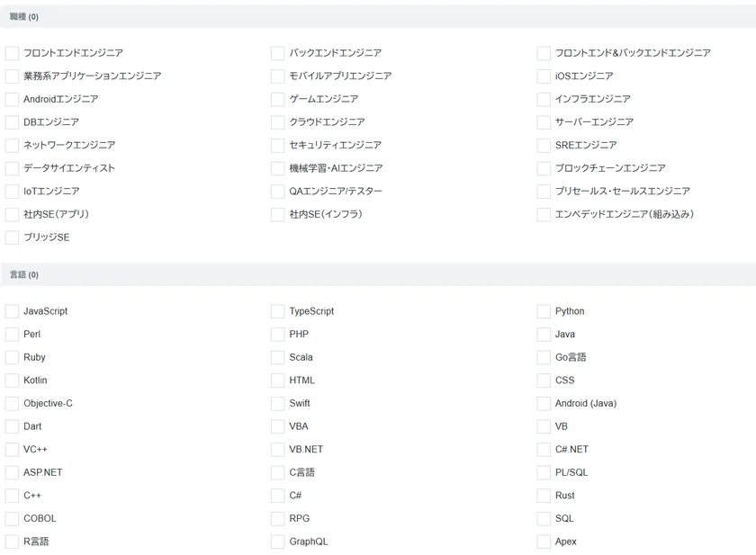The height and width of the screenshot is (555, 756).
Task: Select SREエンジニア from job types
Action: tap(544, 145)
